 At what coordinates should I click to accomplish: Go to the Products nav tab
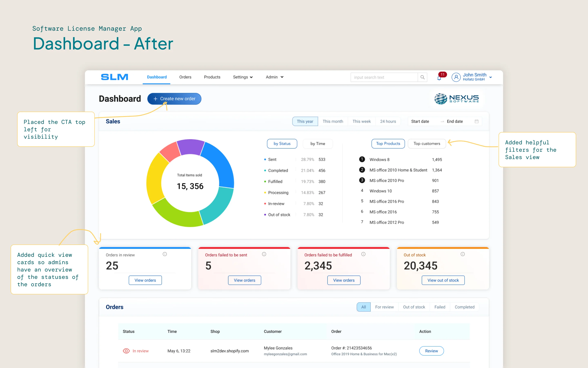tap(212, 77)
